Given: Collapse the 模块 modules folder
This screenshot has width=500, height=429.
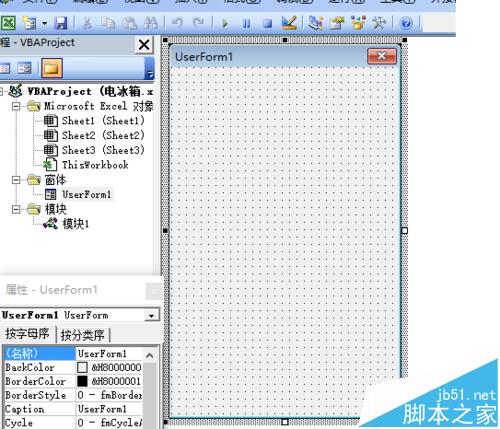Looking at the screenshot, I should [16, 209].
